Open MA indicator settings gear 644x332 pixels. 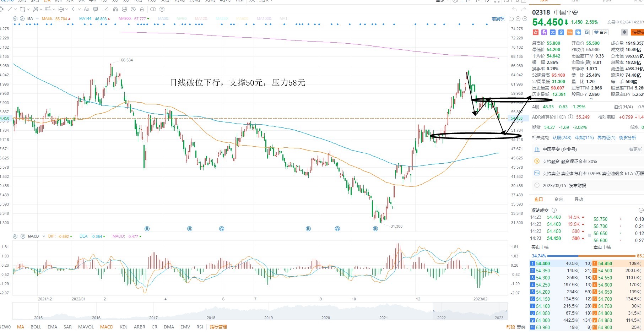tap(15, 18)
